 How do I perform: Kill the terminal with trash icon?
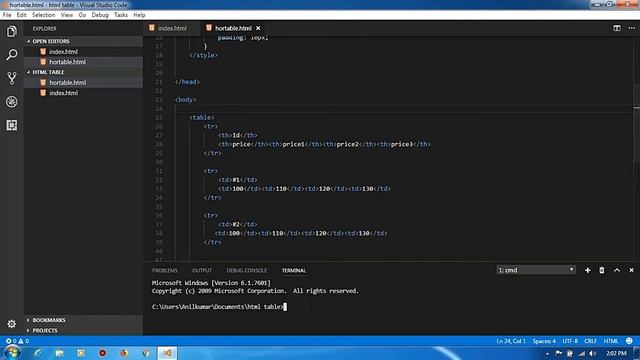pyautogui.click(x=602, y=270)
